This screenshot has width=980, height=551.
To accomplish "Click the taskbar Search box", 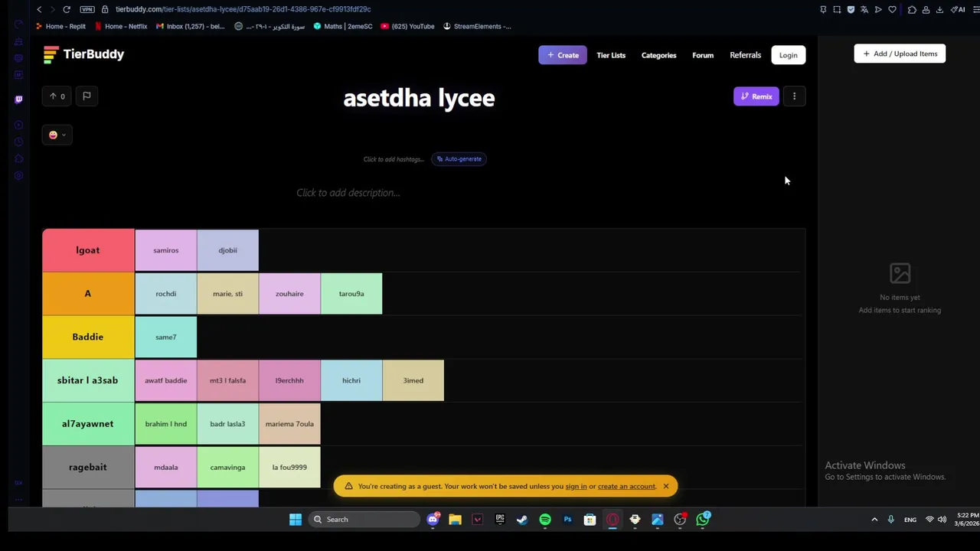I will coord(364,520).
